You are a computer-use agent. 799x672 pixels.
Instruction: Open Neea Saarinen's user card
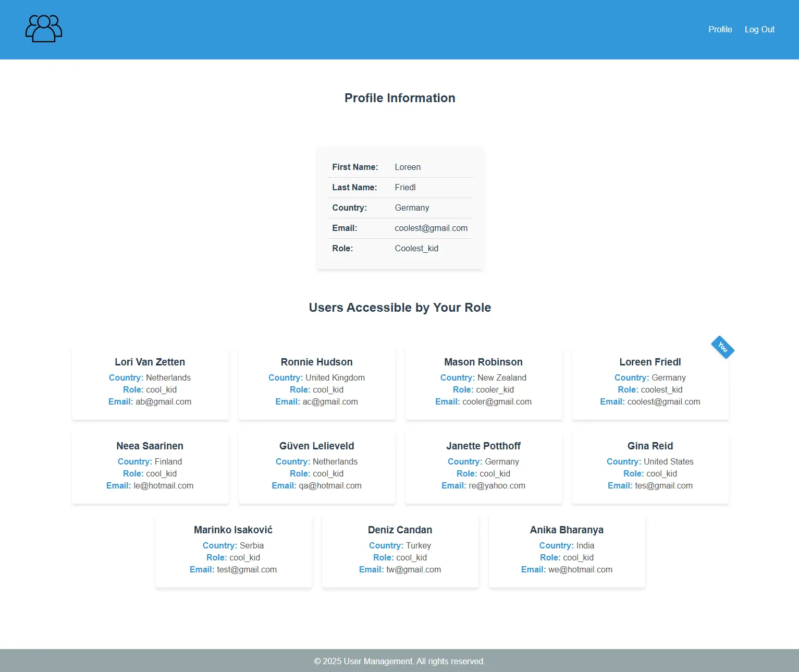coord(150,466)
